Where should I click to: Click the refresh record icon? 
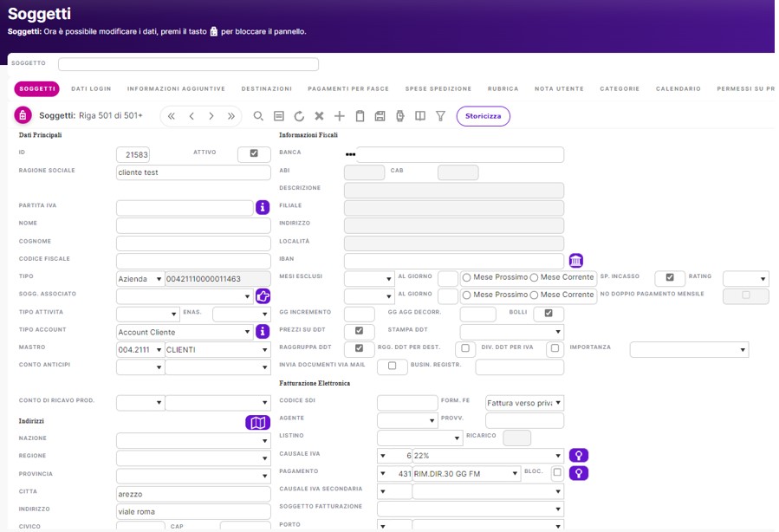coord(299,116)
